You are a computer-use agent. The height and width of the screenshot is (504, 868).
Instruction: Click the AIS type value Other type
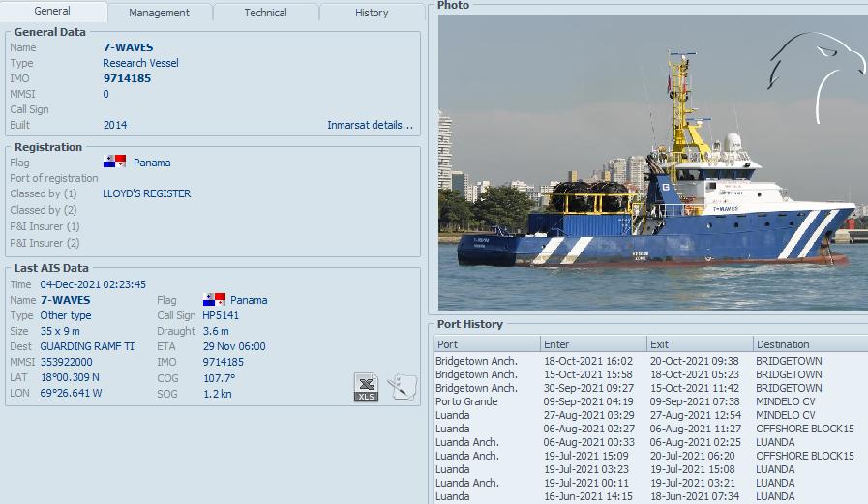tap(66, 315)
